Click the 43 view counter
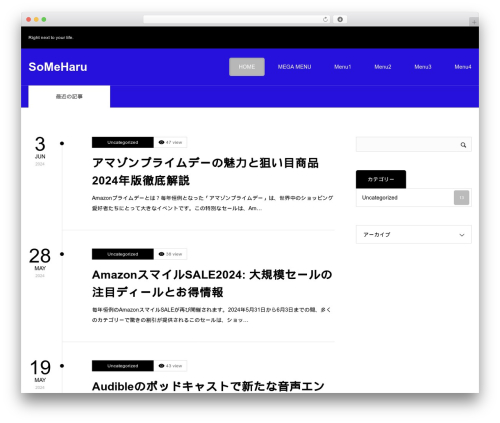The width and height of the screenshot is (500, 423). (x=171, y=366)
